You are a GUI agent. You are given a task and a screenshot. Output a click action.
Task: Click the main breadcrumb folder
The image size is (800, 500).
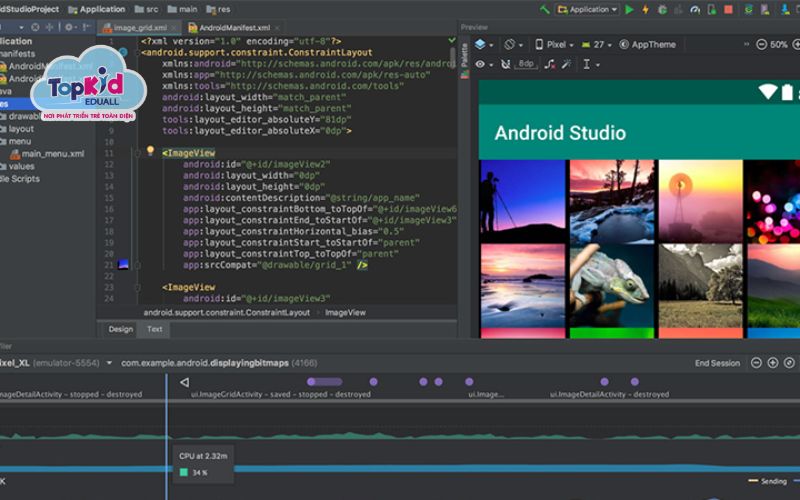click(182, 9)
